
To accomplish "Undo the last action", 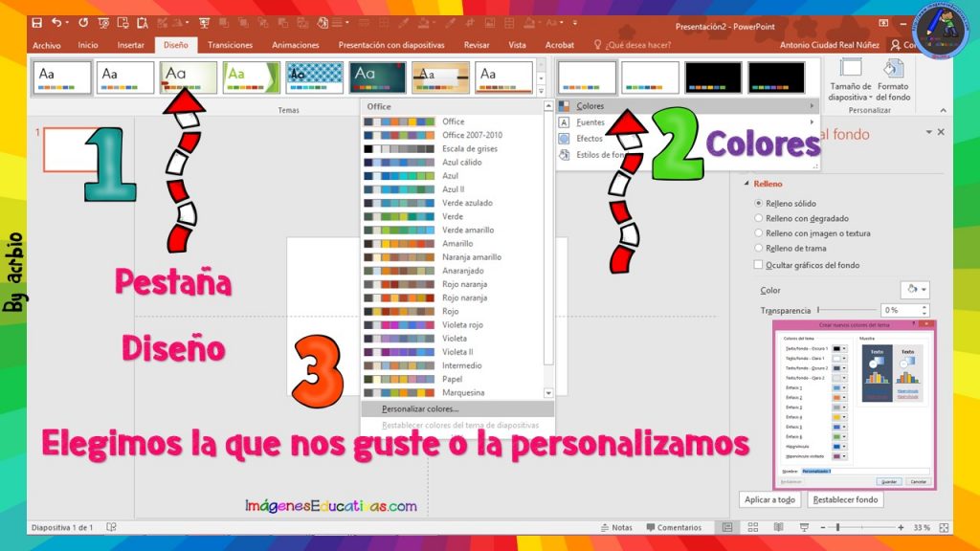I will (x=56, y=23).
